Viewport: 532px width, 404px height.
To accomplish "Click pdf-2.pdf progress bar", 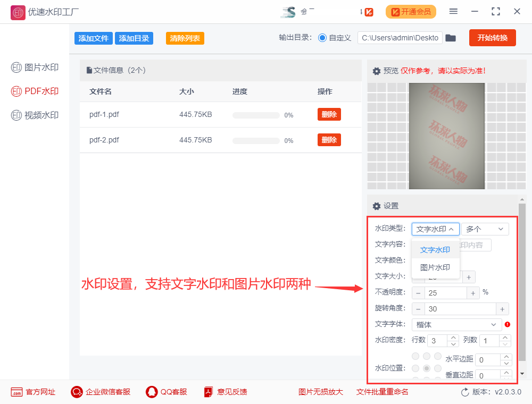I will [x=256, y=141].
